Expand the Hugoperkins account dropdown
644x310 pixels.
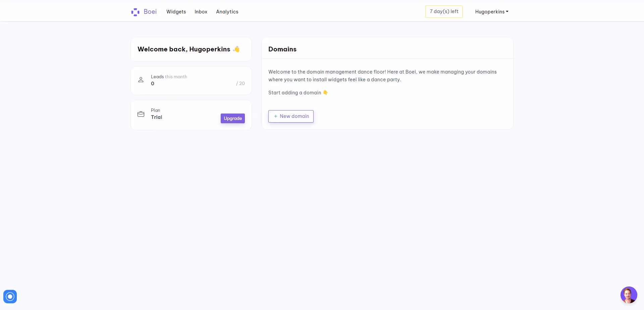(492, 12)
